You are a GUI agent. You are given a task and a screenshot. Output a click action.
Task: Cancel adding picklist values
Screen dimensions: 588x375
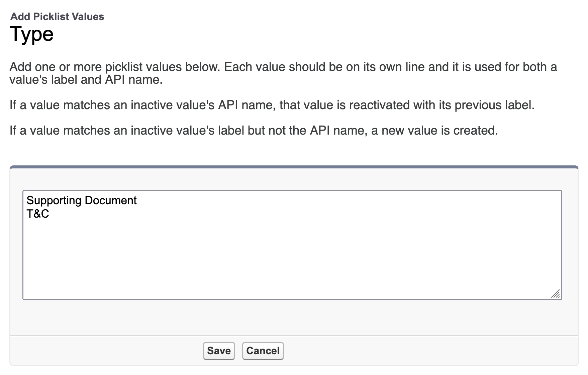(263, 351)
